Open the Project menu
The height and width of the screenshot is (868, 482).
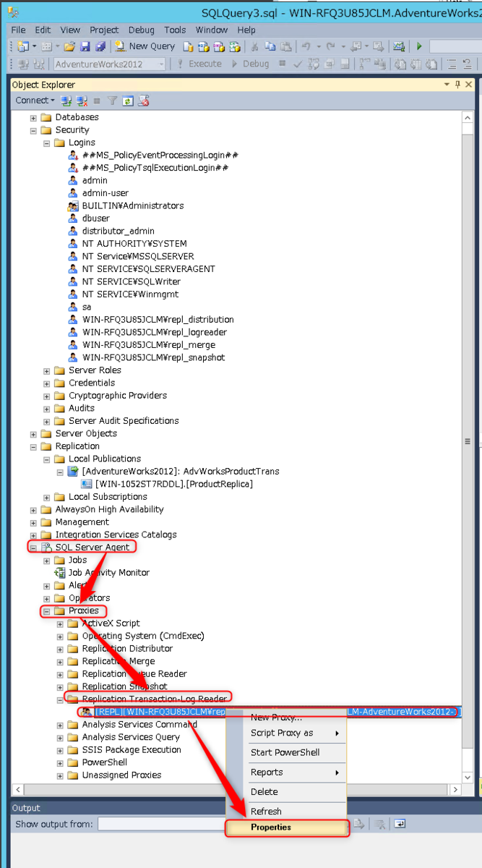click(x=104, y=30)
